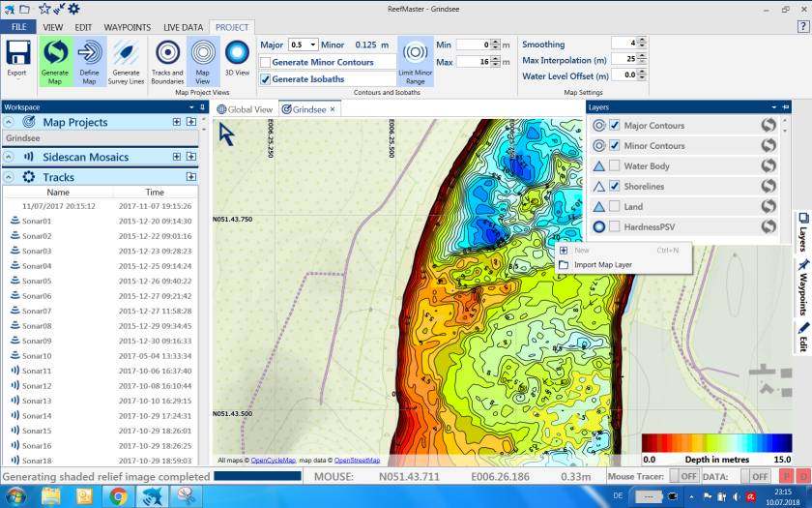Click the Export save icon
Screen dimensions: 812x508
tap(17, 53)
